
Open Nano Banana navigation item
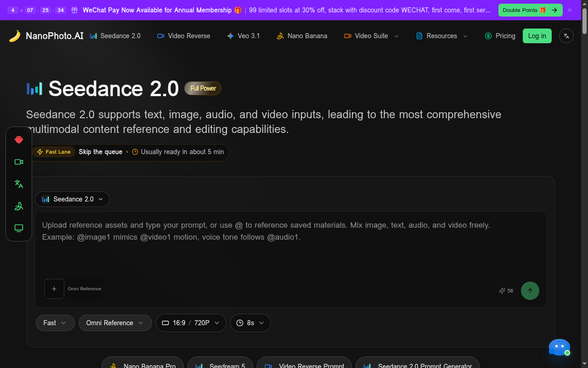coord(302,36)
